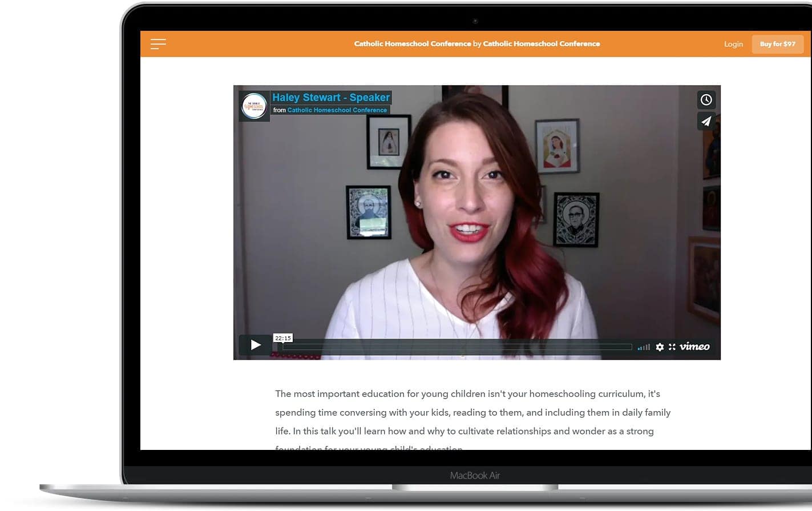812x511 pixels.
Task: Open the Haley Stewart - Speaker title link
Action: click(x=331, y=98)
